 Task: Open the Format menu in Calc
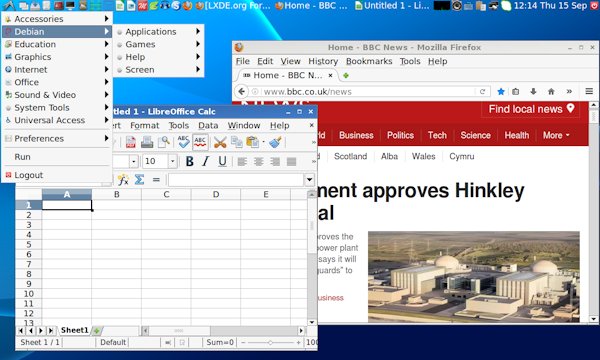coord(145,125)
